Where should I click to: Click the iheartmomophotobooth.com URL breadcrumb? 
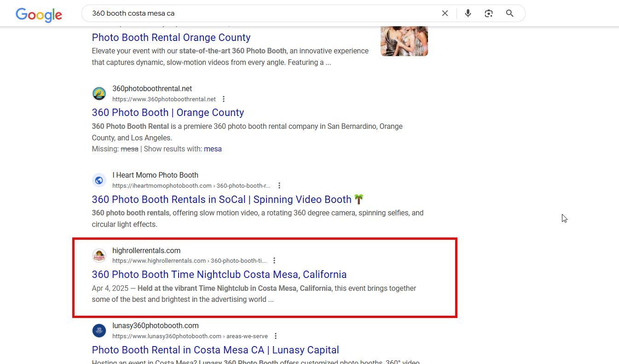click(191, 185)
